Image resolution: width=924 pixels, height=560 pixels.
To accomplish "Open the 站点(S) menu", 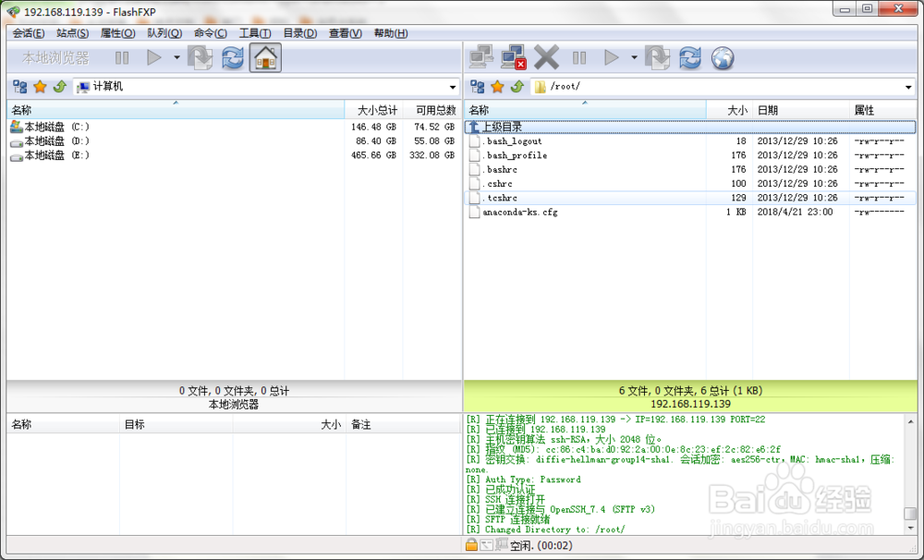I will 72,33.
